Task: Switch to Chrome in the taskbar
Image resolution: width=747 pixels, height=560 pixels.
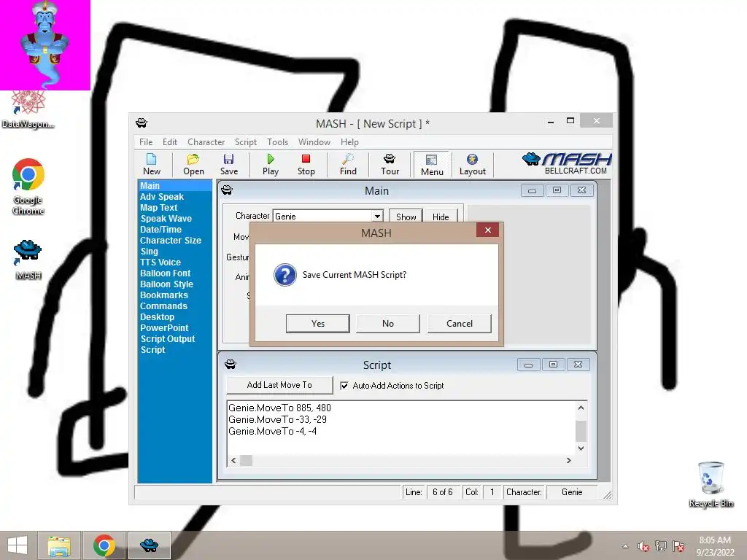Action: (x=104, y=545)
